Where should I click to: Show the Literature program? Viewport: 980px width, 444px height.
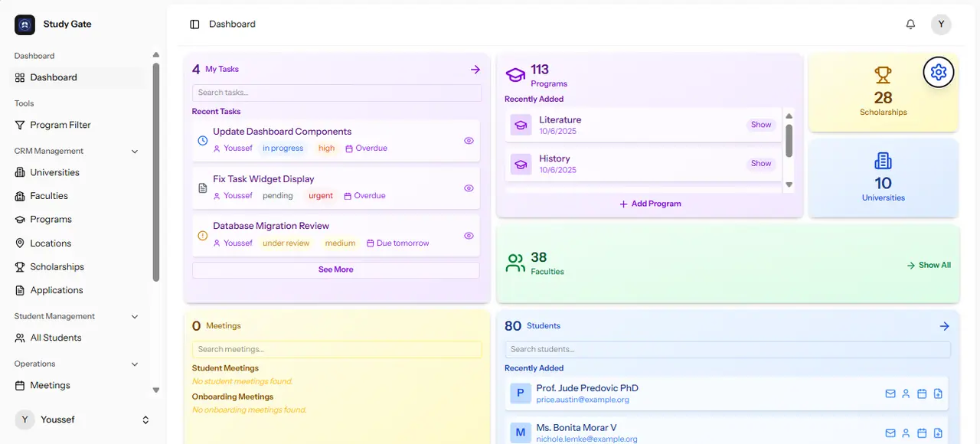[761, 125]
